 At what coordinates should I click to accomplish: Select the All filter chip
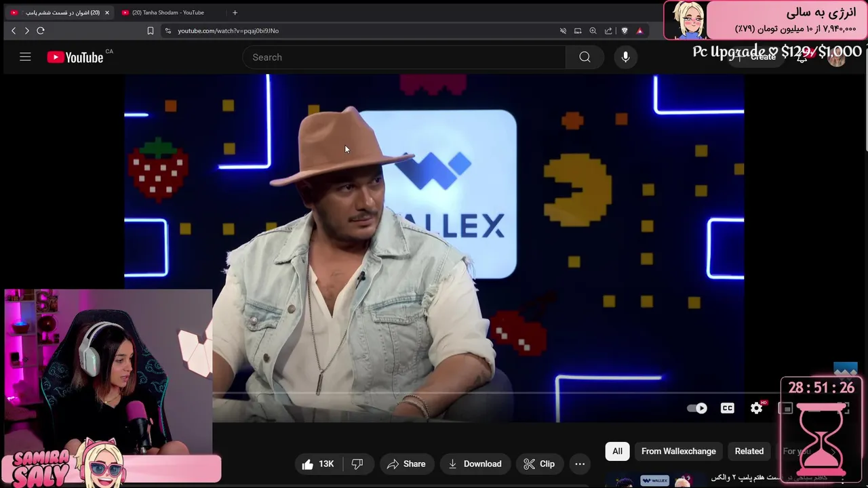[x=617, y=451]
